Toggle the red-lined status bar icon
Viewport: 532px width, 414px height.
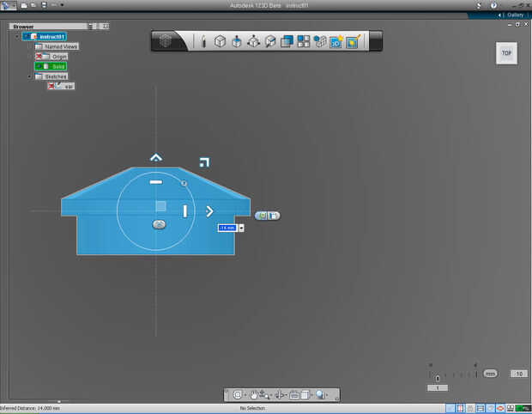pos(460,408)
